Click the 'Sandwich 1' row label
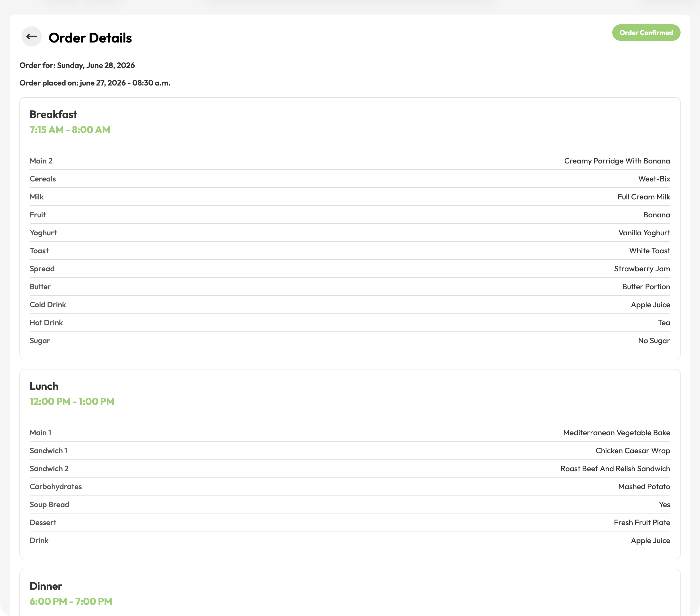The height and width of the screenshot is (616, 700). tap(49, 450)
